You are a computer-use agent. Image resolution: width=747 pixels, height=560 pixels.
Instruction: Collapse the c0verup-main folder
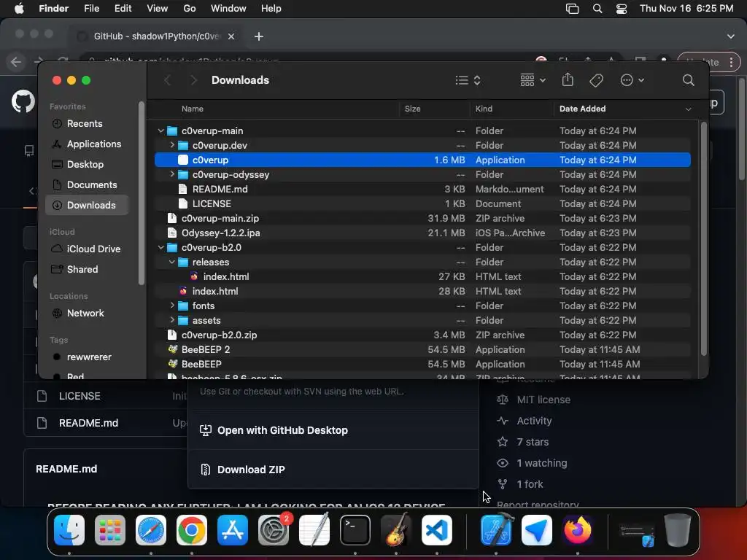[160, 131]
